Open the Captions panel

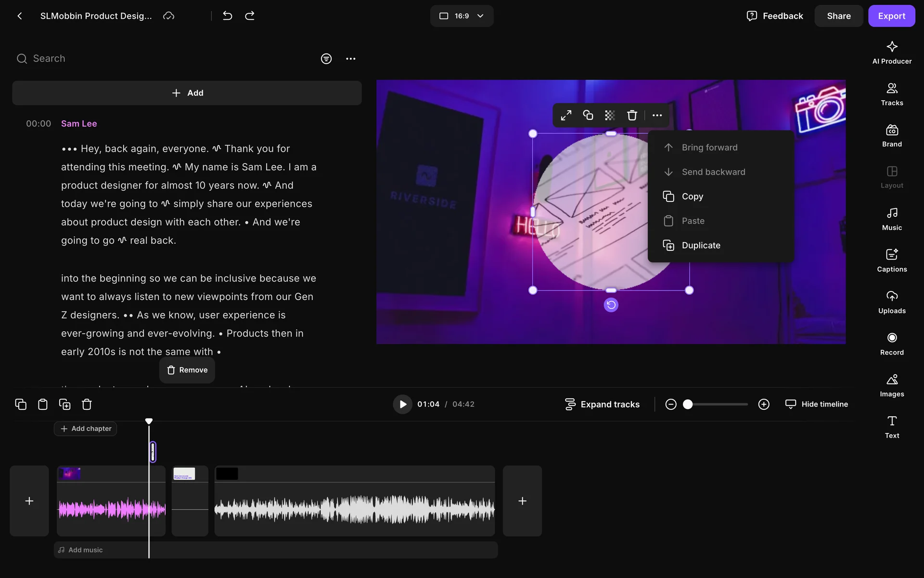891,260
